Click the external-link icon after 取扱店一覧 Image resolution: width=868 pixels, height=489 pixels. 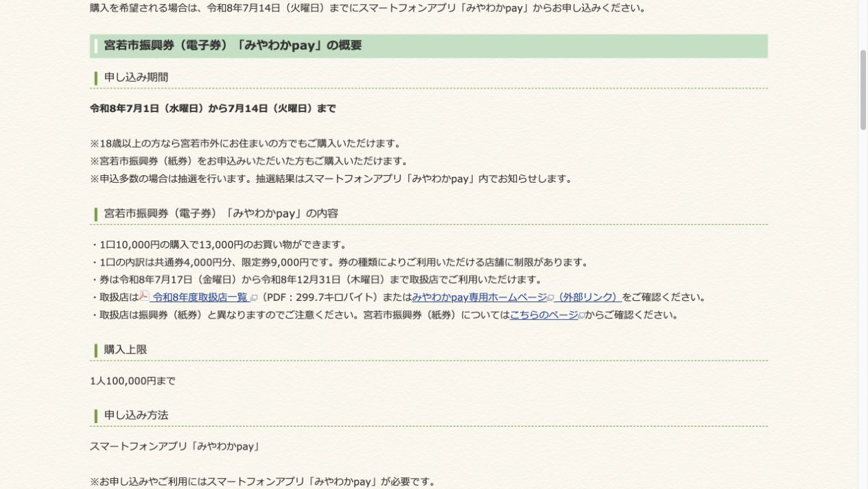[254, 298]
